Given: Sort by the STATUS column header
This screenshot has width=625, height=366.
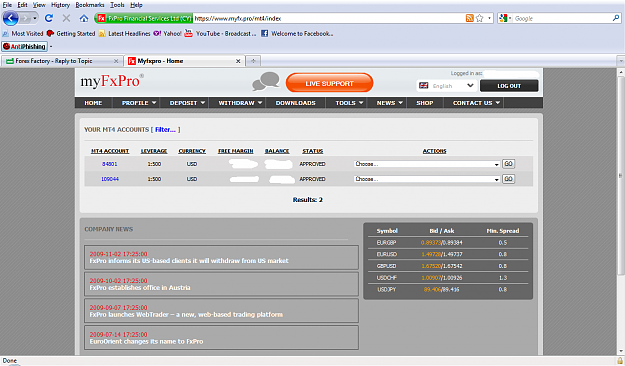Looking at the screenshot, I should point(312,151).
